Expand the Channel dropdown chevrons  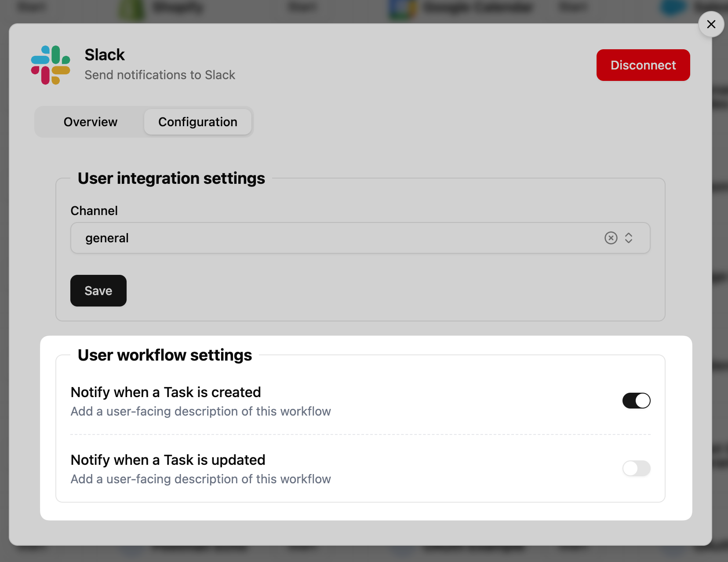click(x=629, y=238)
